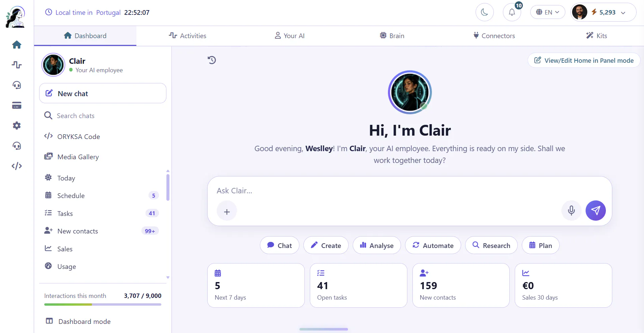Open the user account menu showing 5,293
The height and width of the screenshot is (333, 644).
tap(603, 12)
